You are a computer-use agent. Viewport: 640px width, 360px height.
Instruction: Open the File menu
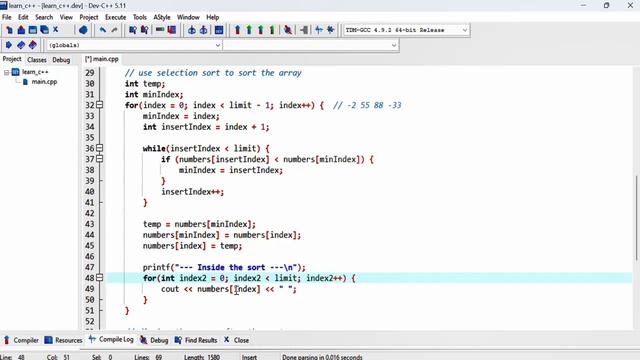[7, 17]
